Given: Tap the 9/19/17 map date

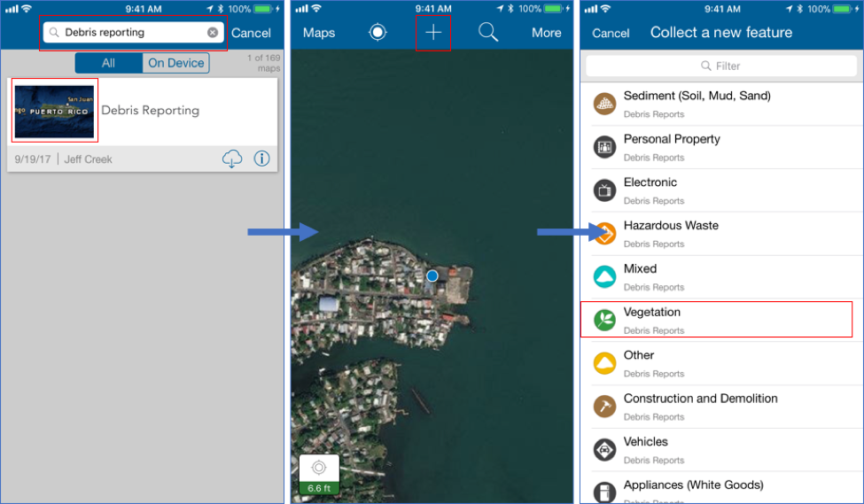Looking at the screenshot, I should 33,159.
